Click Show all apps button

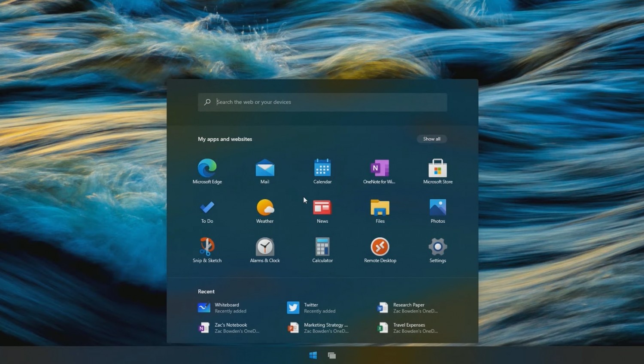[432, 139]
